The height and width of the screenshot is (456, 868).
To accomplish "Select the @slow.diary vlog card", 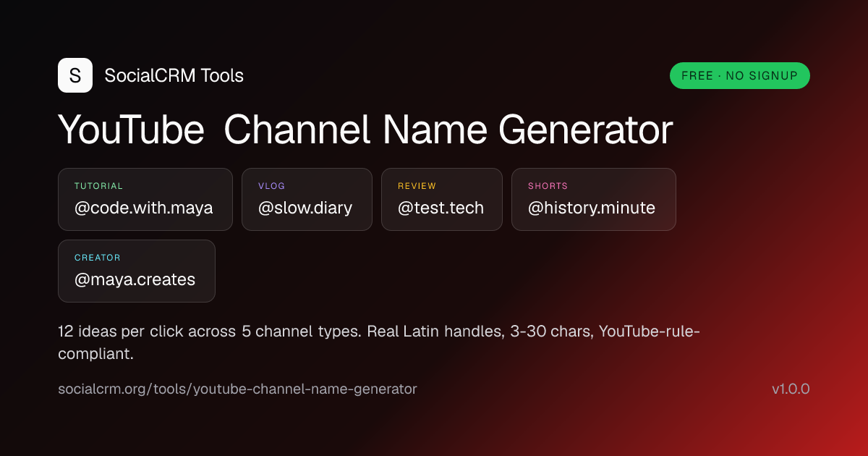I will [307, 200].
